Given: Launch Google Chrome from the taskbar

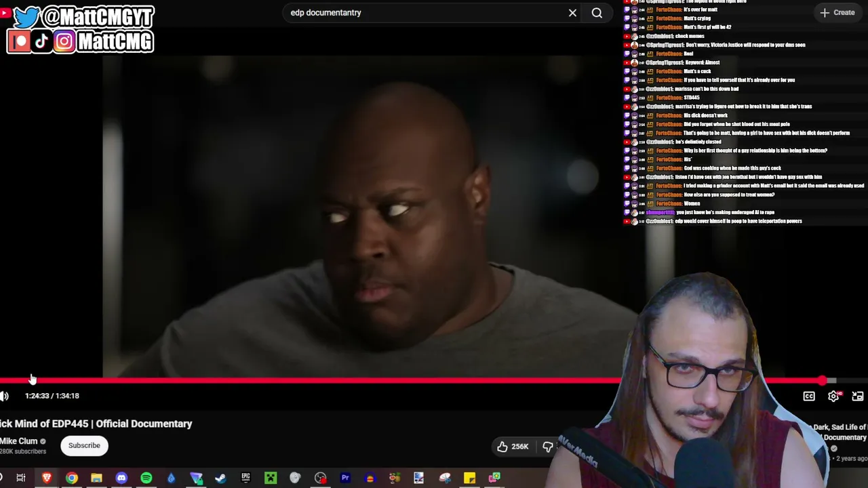Looking at the screenshot, I should (x=71, y=478).
